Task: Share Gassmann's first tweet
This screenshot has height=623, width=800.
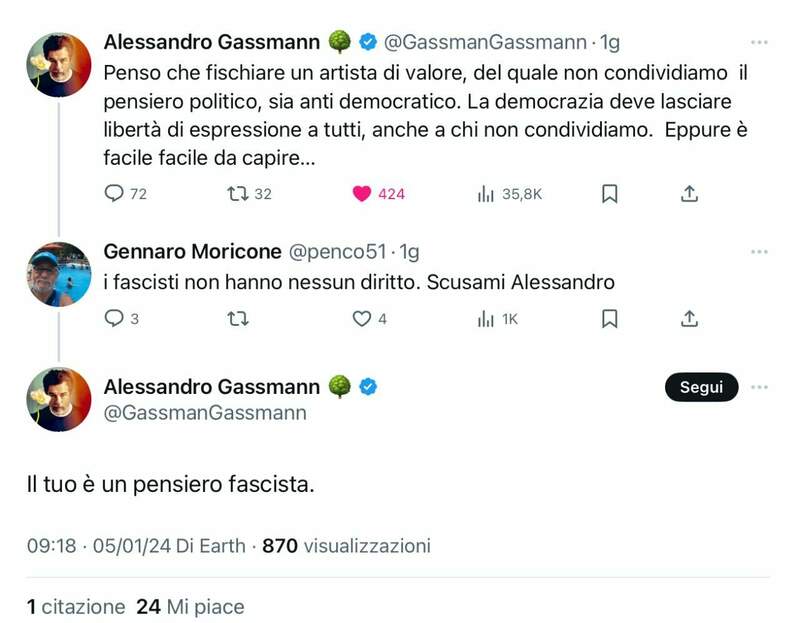Action: (689, 194)
